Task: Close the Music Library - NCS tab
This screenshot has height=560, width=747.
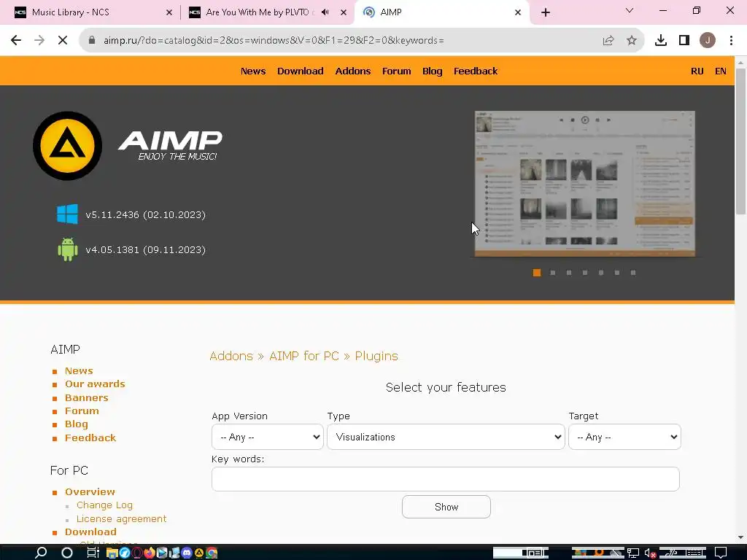Action: (x=169, y=12)
